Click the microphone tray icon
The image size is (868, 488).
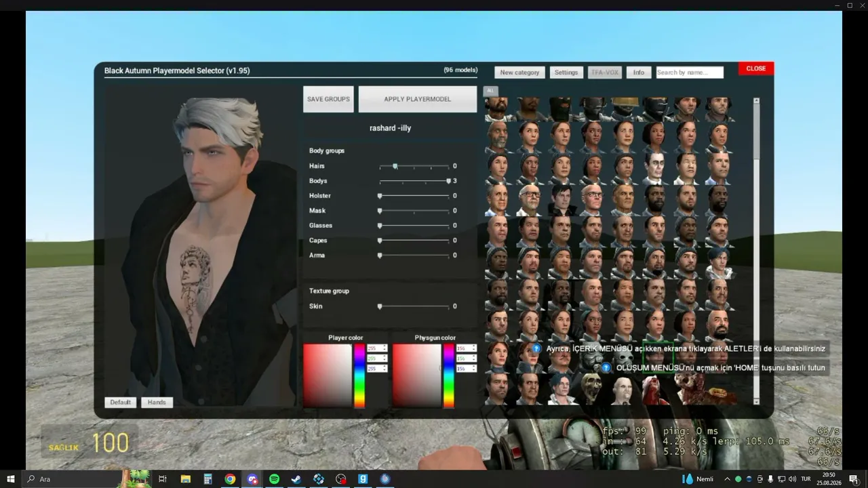click(771, 479)
